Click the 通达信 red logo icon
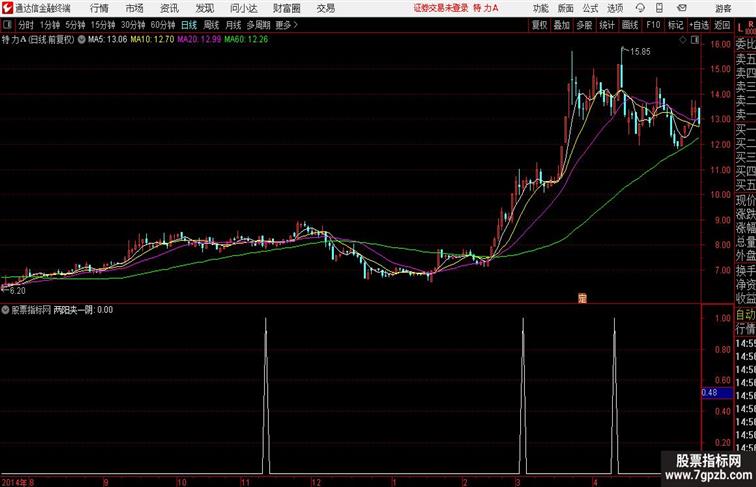This screenshot has height=487, width=756. point(7,8)
